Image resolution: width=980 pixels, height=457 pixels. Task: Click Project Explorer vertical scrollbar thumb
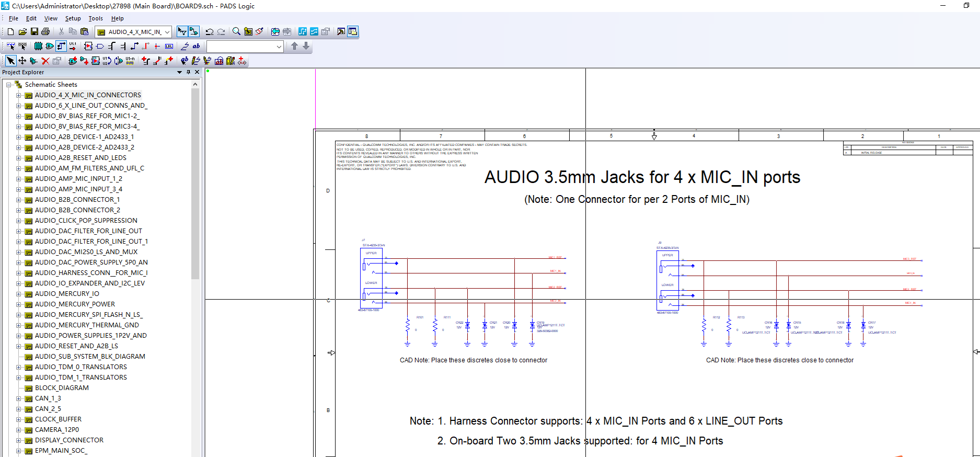tap(195, 183)
